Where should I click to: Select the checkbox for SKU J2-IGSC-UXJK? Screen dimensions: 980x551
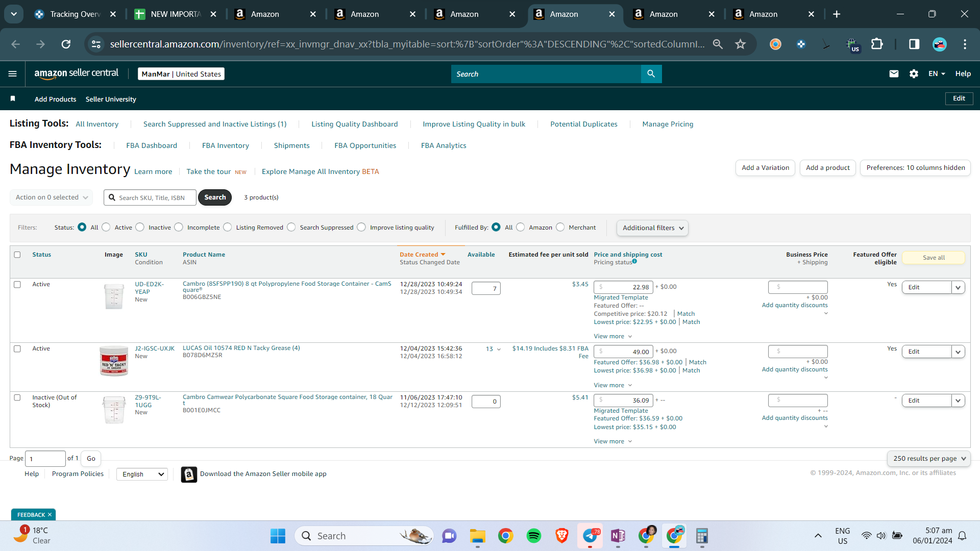click(x=17, y=349)
